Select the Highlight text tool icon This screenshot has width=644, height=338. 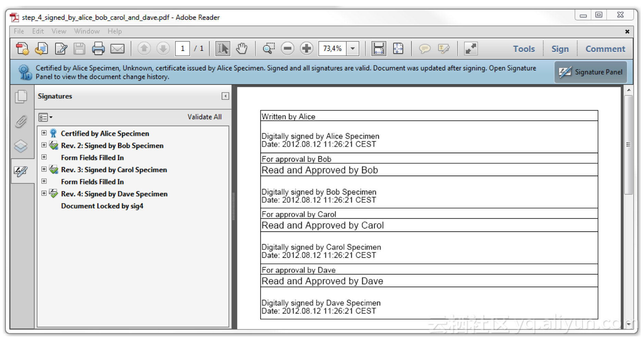tap(444, 49)
